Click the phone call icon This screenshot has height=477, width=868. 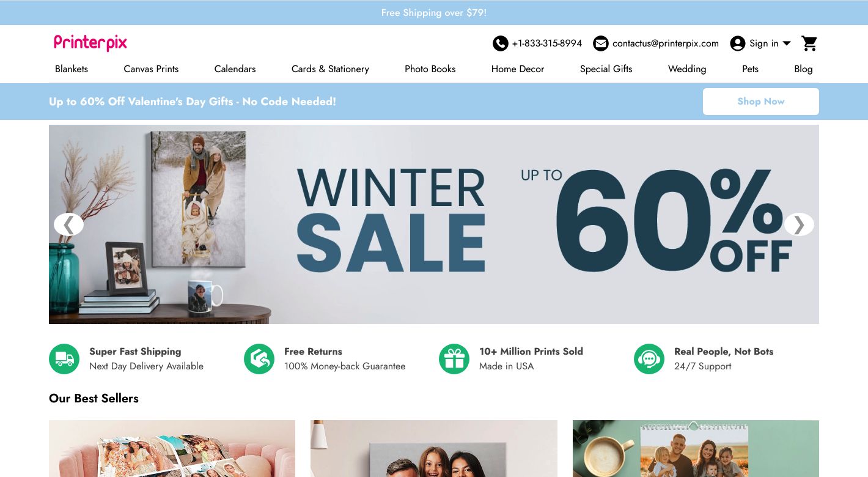click(500, 43)
